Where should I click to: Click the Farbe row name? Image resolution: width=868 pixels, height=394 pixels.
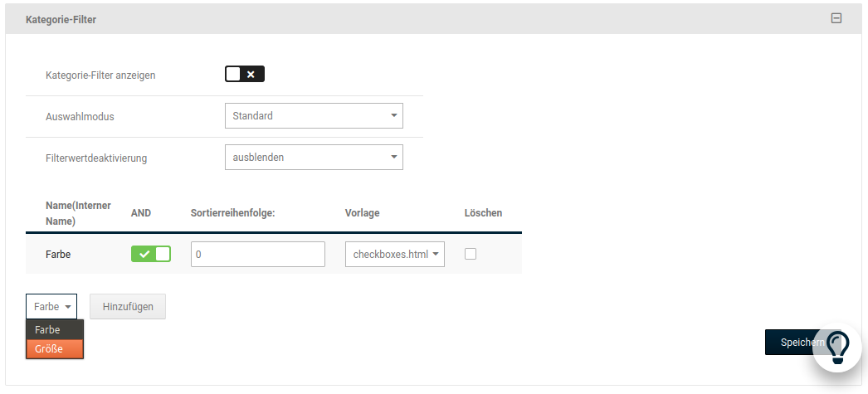[58, 255]
